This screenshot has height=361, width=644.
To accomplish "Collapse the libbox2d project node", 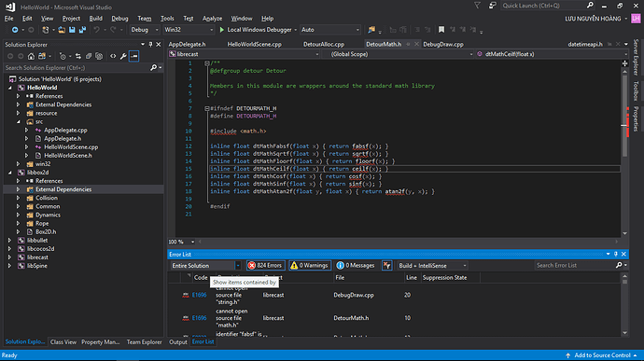I will click(x=10, y=173).
